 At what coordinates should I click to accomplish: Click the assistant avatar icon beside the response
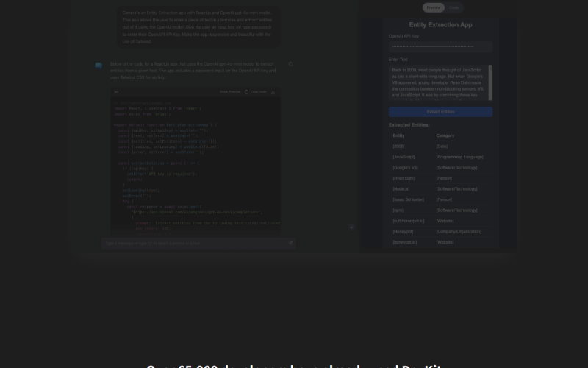(98, 66)
